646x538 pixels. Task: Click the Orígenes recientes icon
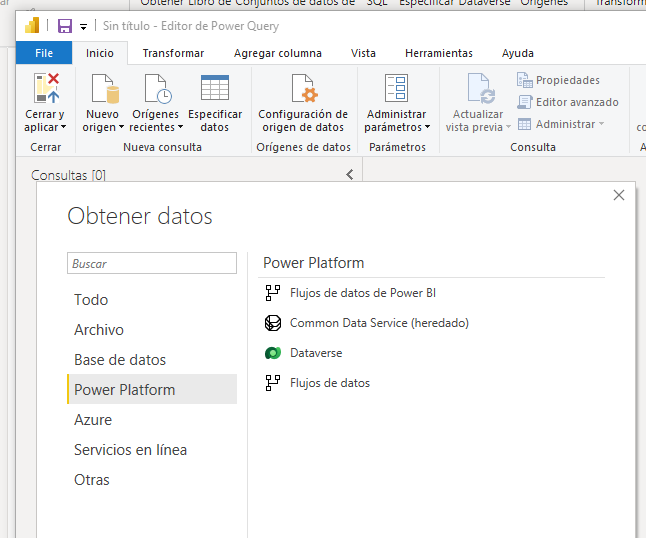pyautogui.click(x=158, y=88)
